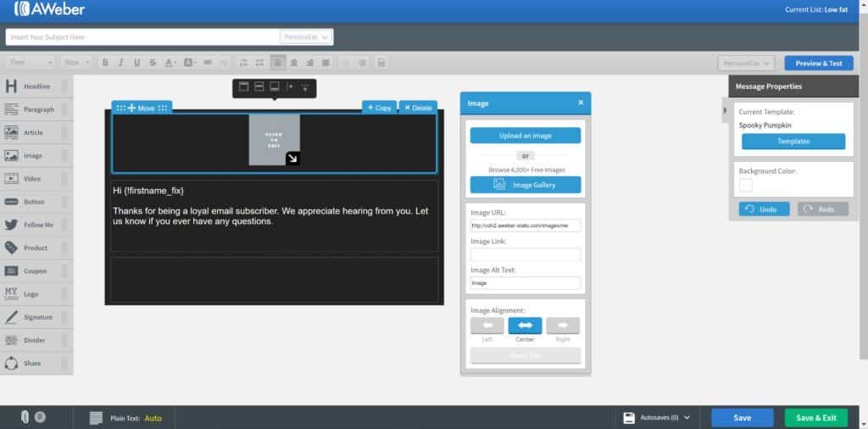Align text right in toolbar
The height and width of the screenshot is (429, 868).
pyautogui.click(x=310, y=63)
